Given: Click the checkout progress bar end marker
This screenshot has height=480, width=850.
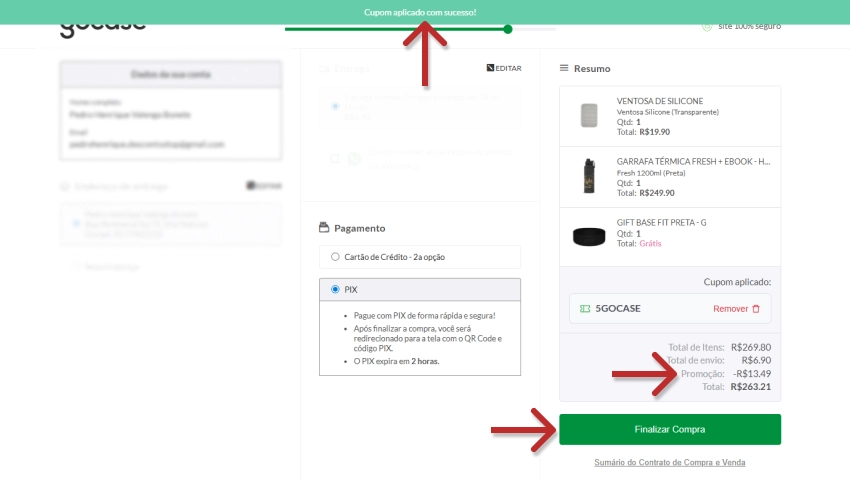Looking at the screenshot, I should click(x=507, y=29).
